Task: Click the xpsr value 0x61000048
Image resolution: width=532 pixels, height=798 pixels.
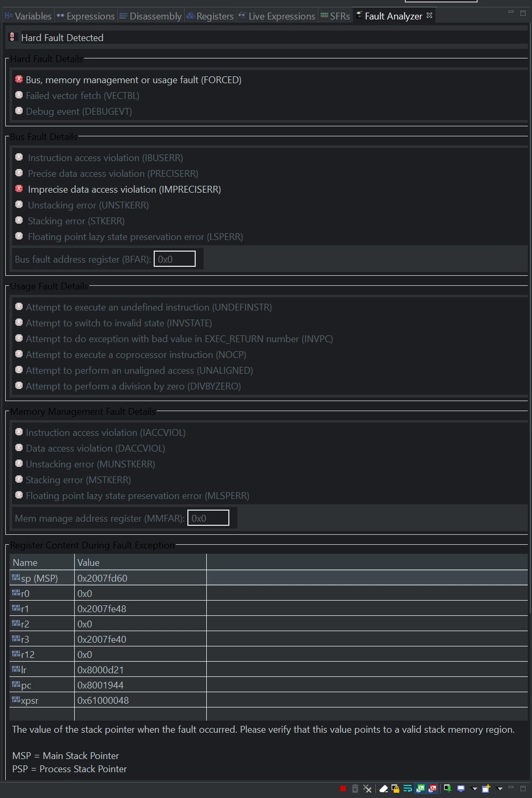Action: (x=103, y=700)
